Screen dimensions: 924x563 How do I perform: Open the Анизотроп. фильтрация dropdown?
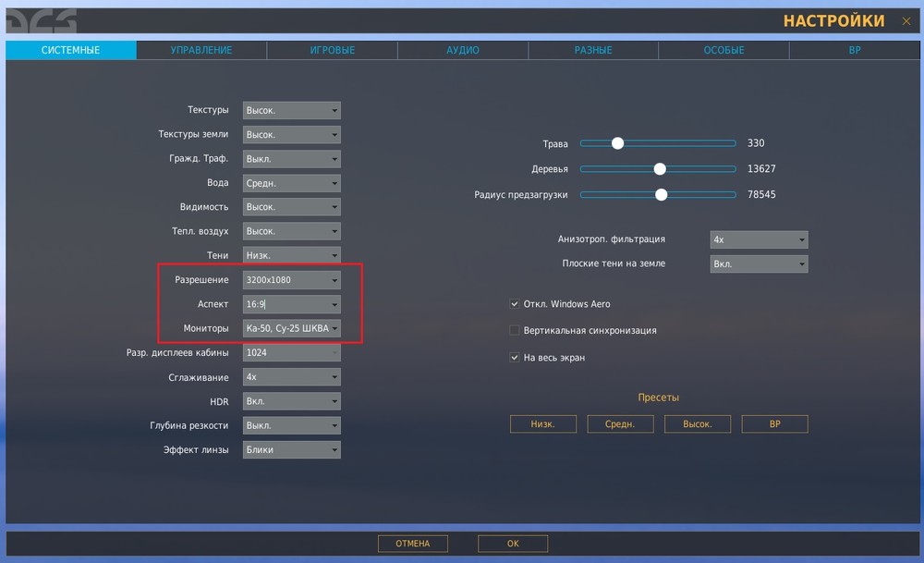(759, 239)
